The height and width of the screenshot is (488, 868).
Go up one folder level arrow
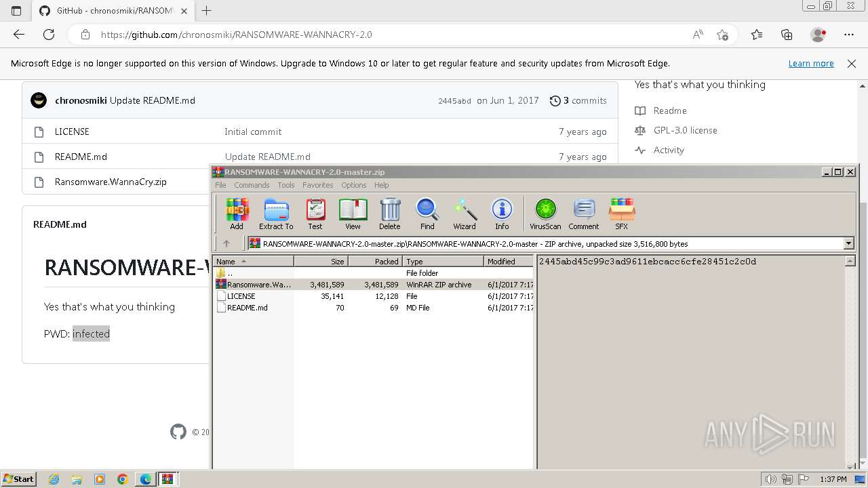coord(226,243)
